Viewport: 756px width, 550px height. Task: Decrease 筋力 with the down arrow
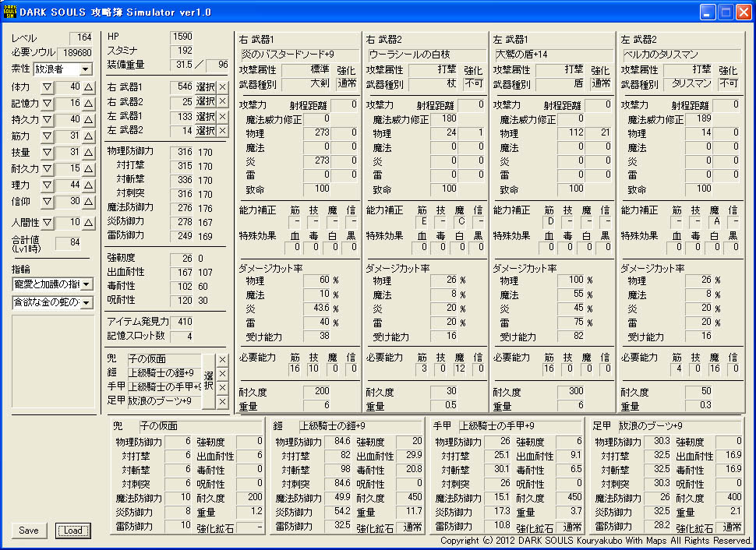pos(47,136)
